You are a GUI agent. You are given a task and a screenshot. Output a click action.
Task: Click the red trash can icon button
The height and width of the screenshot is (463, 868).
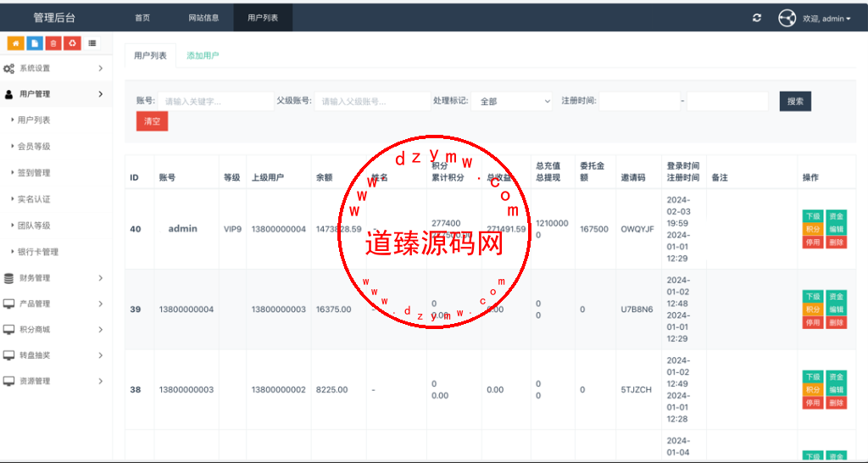pos(53,42)
